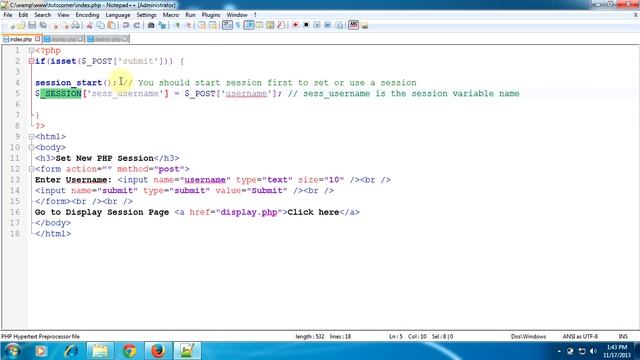Screen dimensions: 640x360
Task: Open Firefox from the taskbar
Action: pos(158,351)
